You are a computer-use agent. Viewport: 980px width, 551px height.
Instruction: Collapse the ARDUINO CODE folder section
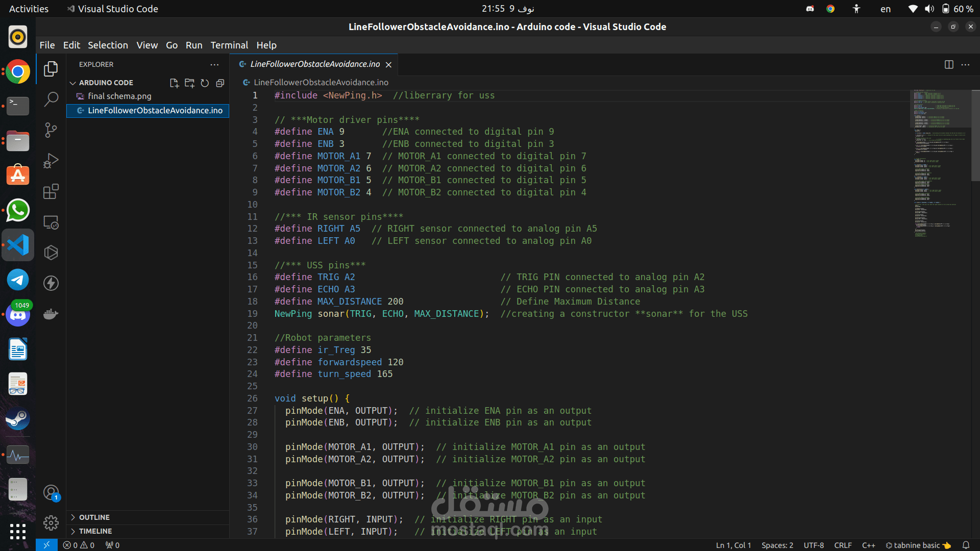click(x=73, y=83)
